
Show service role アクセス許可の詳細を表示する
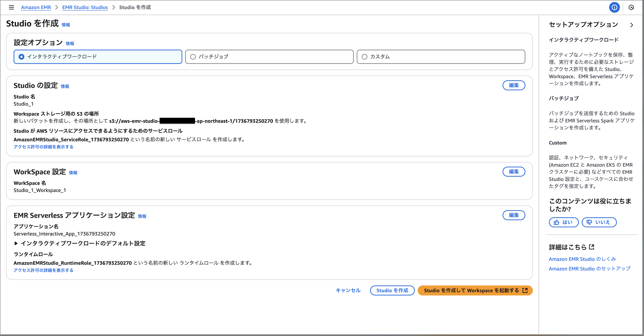pos(44,147)
